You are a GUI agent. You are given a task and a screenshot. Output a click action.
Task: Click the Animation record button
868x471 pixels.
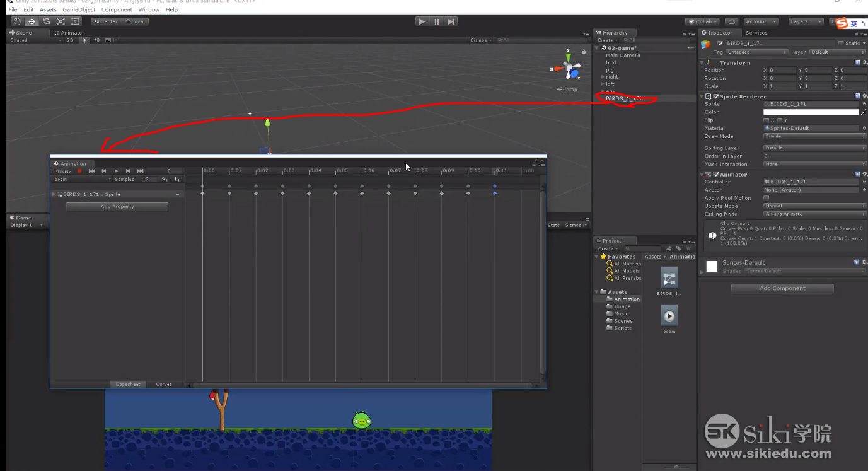79,171
